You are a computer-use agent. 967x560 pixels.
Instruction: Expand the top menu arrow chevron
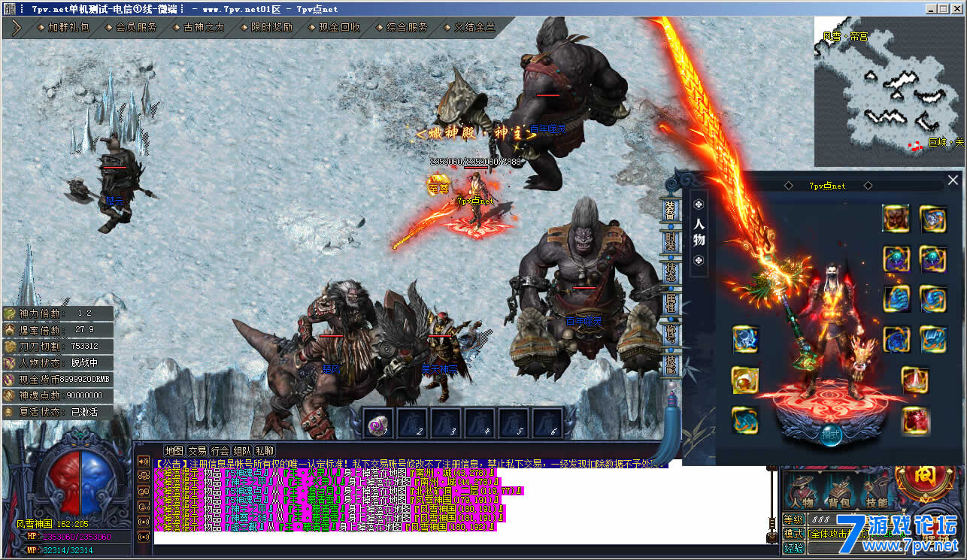coord(16,29)
